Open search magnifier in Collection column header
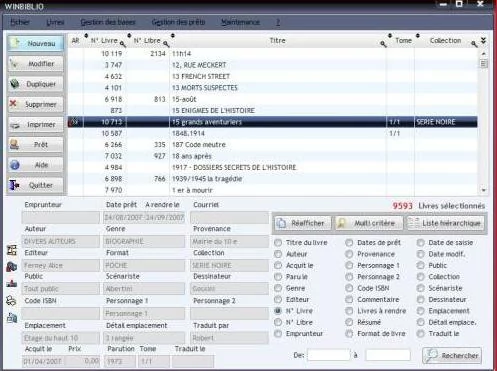The image size is (497, 371). pyautogui.click(x=474, y=44)
